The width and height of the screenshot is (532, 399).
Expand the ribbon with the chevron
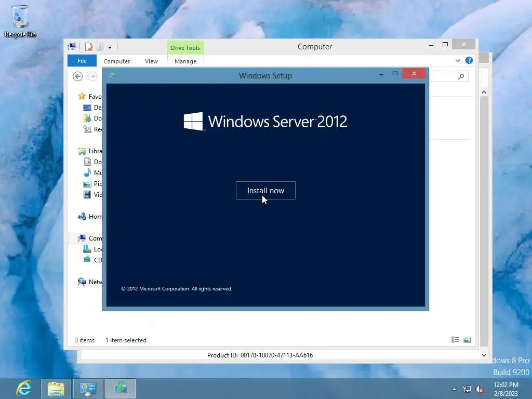point(457,60)
